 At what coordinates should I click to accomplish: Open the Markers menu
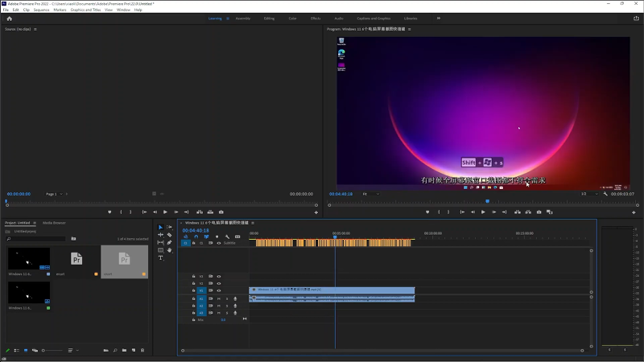[60, 10]
